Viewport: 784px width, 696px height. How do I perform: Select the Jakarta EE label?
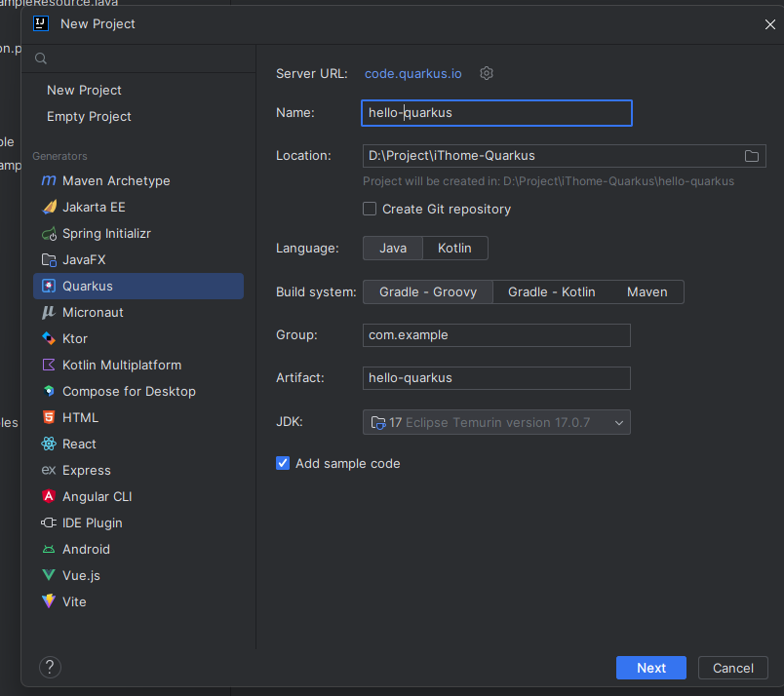coord(94,207)
